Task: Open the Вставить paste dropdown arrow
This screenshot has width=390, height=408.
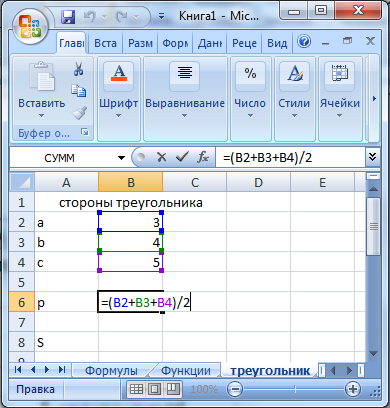Action: tap(41, 116)
